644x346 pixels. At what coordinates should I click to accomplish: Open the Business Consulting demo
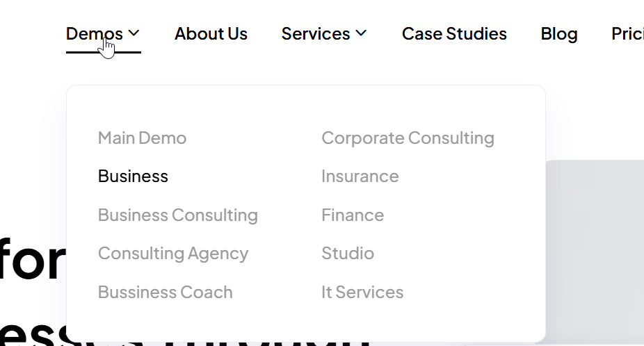(177, 215)
